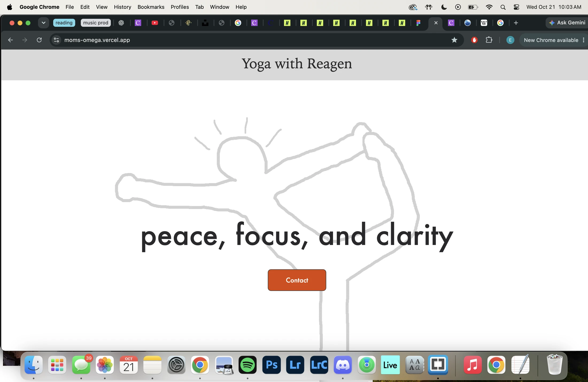Go back to the previous page

tap(10, 40)
